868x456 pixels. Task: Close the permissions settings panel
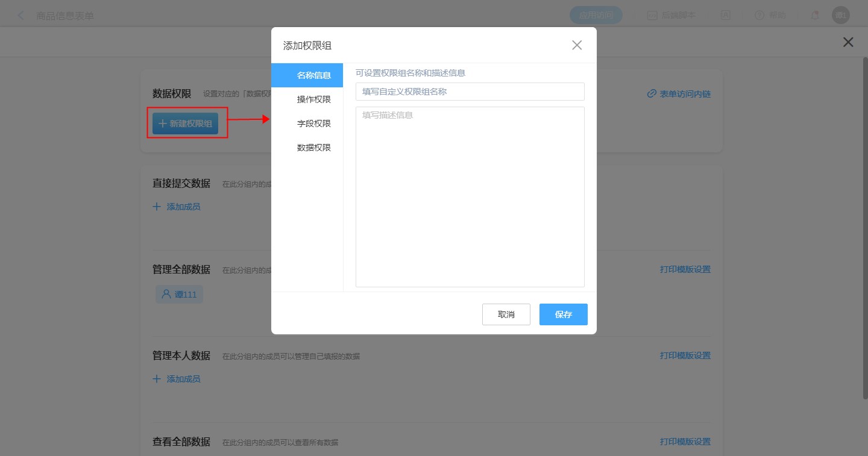point(848,42)
